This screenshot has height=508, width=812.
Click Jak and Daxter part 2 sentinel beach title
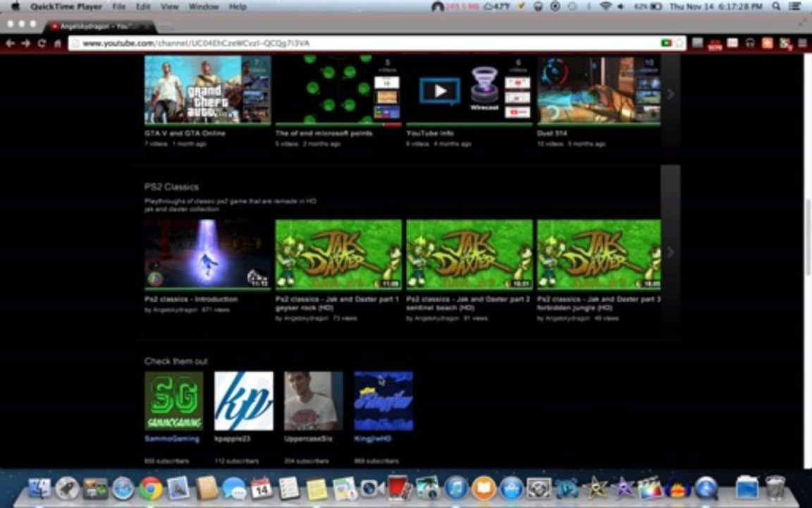468,303
